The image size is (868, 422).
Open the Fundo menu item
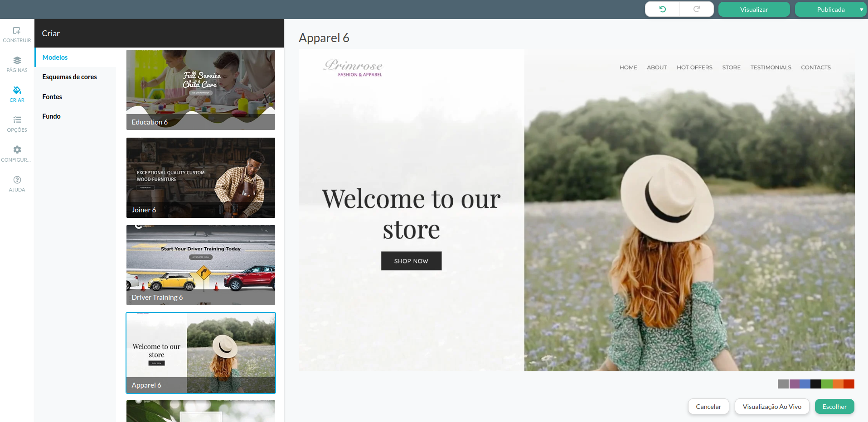[51, 116]
